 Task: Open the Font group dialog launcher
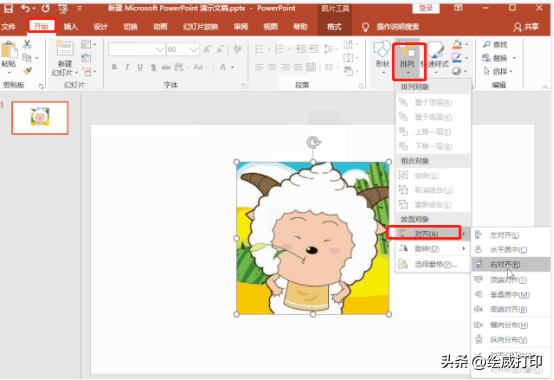click(x=243, y=86)
